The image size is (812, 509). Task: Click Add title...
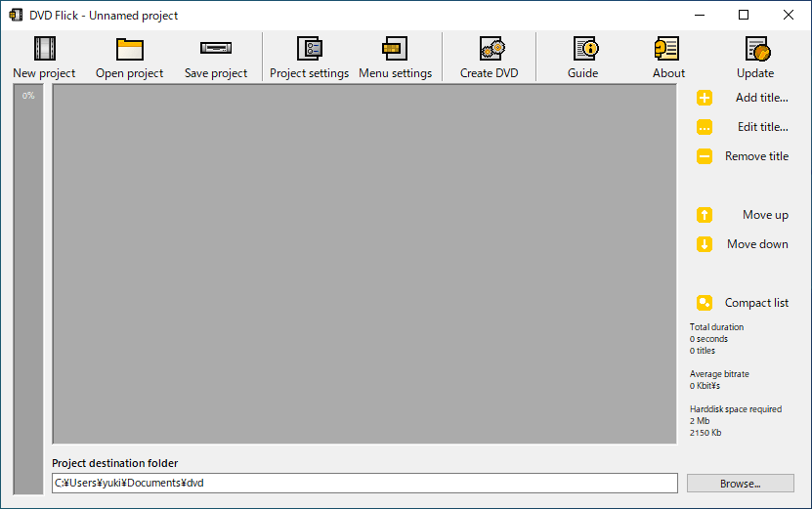coord(743,98)
